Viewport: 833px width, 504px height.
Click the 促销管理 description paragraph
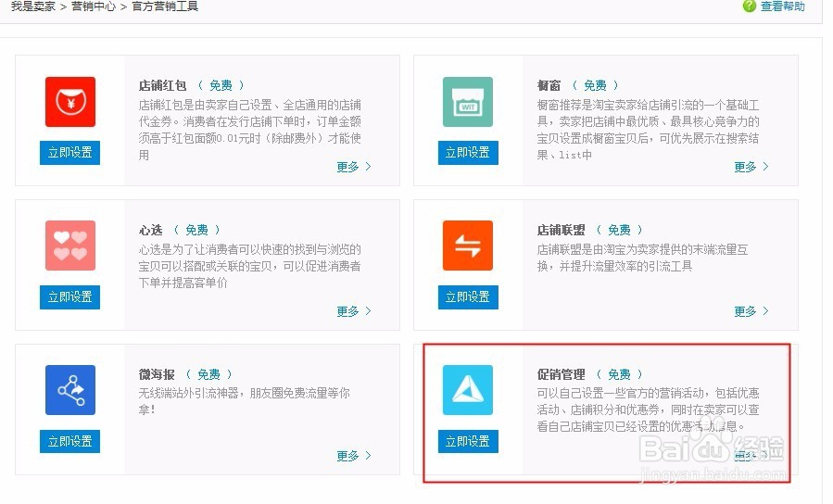648,410
